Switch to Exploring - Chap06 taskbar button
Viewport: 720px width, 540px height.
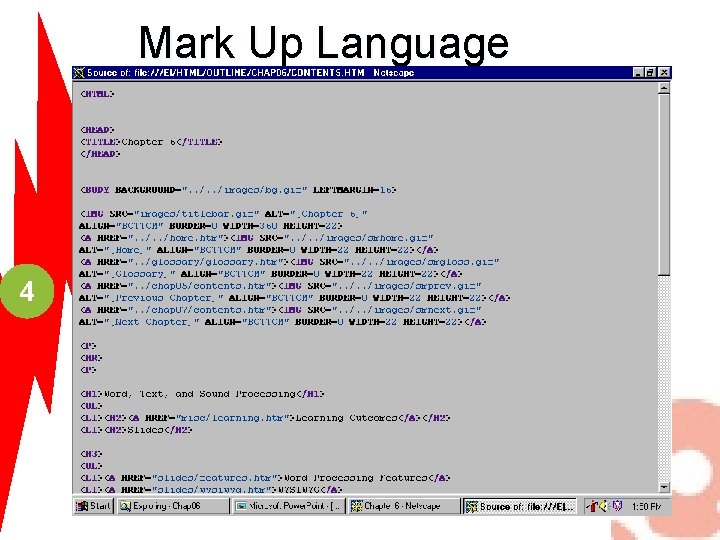173,506
